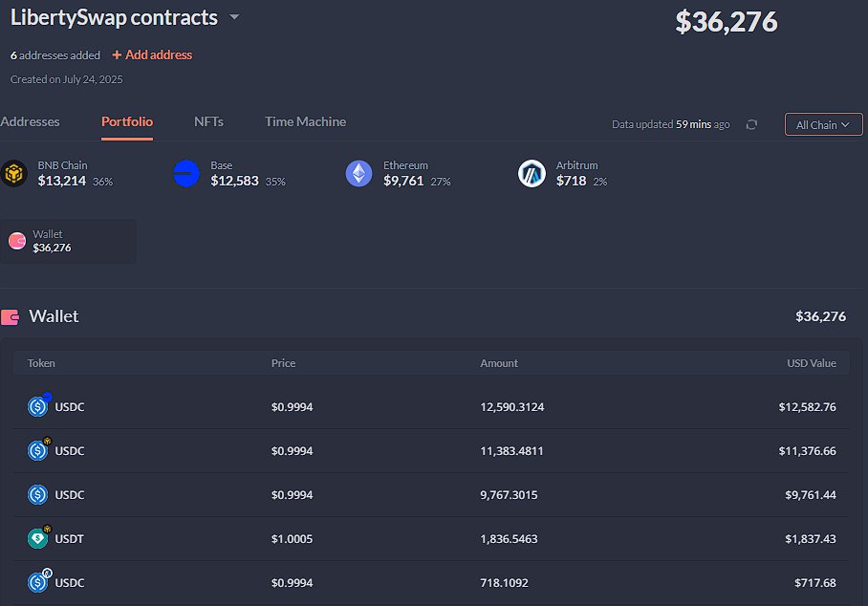This screenshot has height=606, width=868.
Task: Click the USDT price $1.0005
Action: point(292,539)
